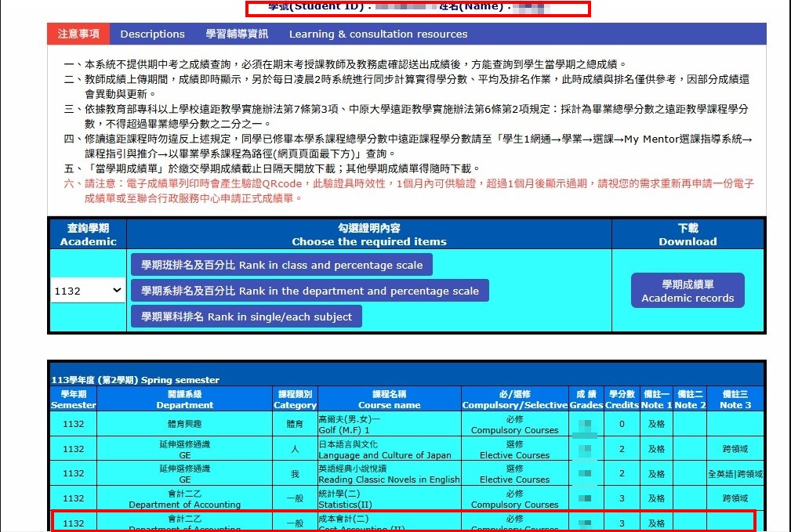Click the Compulsory/Selective column header
The height and width of the screenshot is (532, 791).
pyautogui.click(x=514, y=400)
